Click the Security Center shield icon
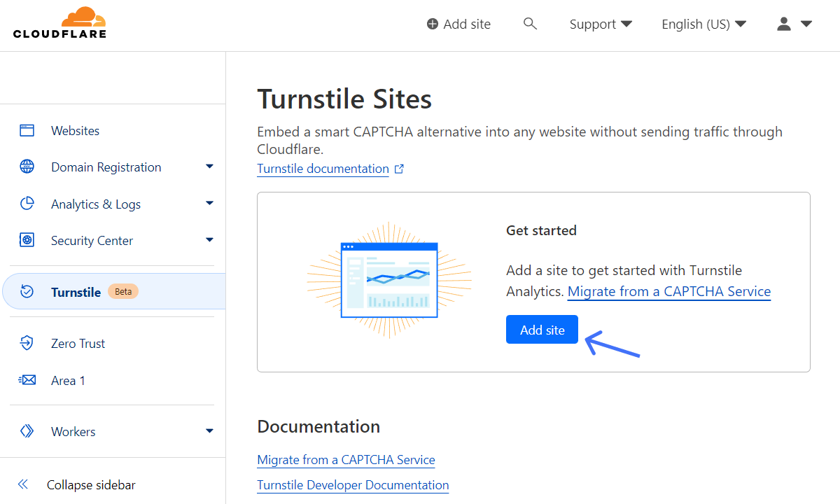The height and width of the screenshot is (504, 840). (x=27, y=240)
